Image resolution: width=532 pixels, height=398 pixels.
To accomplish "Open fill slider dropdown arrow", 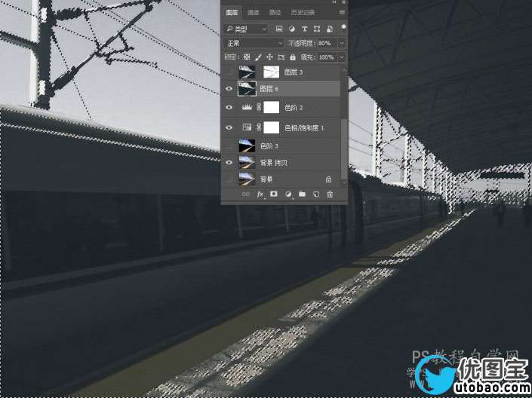I will coord(342,57).
